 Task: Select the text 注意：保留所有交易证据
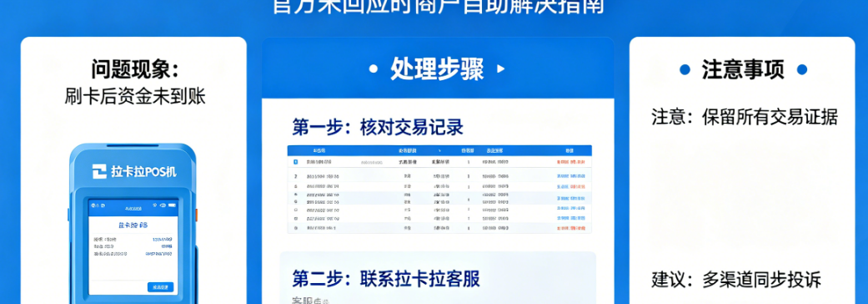coord(745,117)
